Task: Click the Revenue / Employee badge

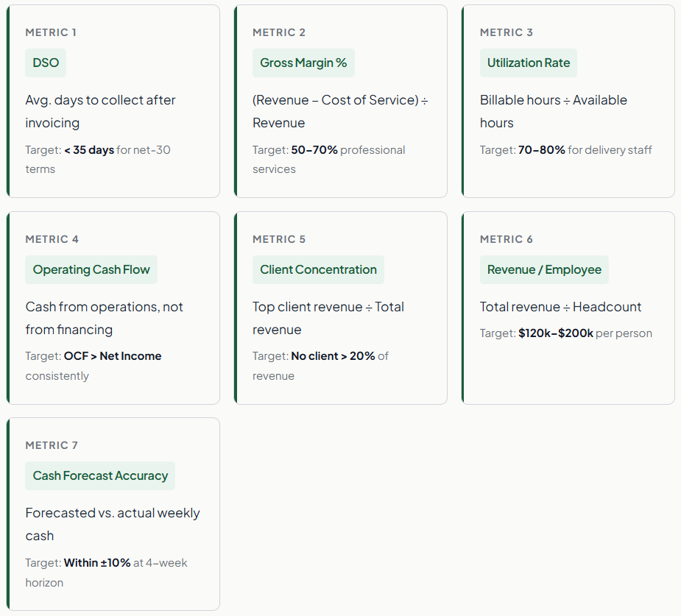Action: 544,269
